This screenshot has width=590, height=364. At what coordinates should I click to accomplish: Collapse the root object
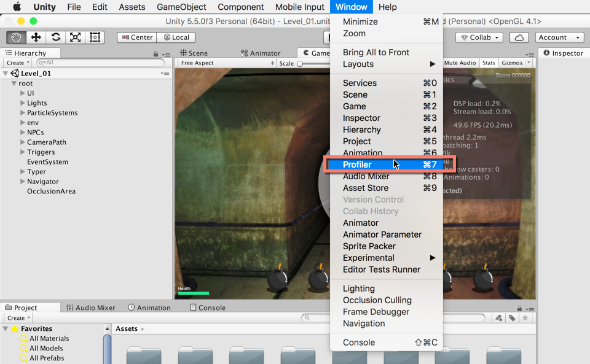click(x=14, y=83)
